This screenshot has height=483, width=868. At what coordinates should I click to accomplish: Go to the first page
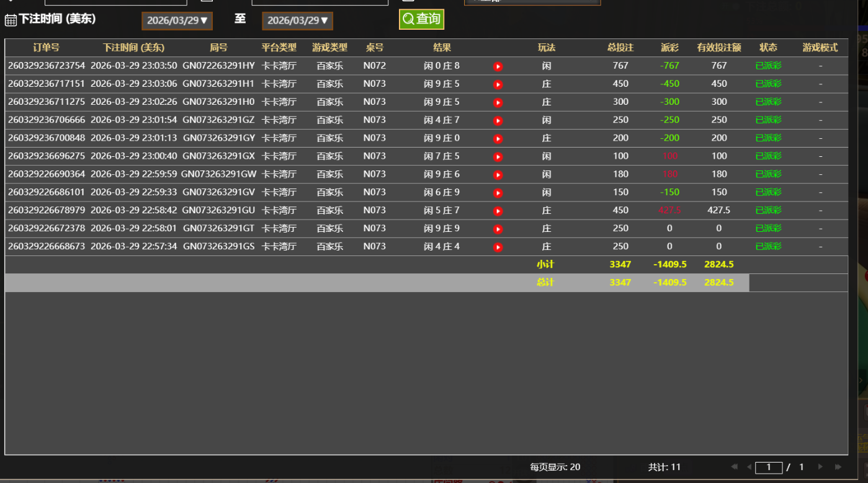point(735,467)
